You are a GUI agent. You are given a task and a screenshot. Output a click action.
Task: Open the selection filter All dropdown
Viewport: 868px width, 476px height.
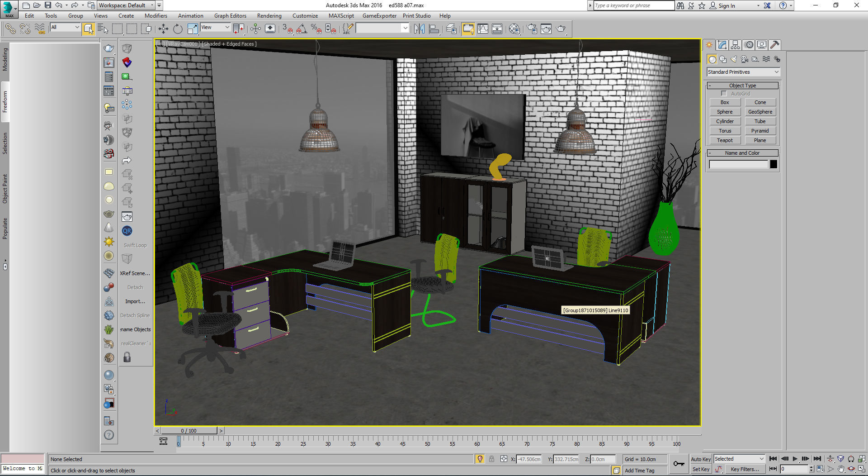pyautogui.click(x=65, y=27)
